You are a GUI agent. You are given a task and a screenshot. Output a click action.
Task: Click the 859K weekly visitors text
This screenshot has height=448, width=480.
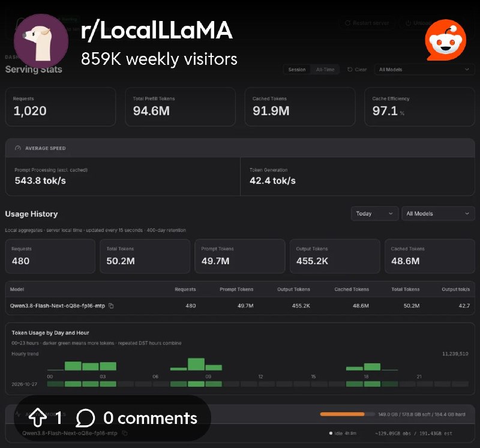pyautogui.click(x=159, y=59)
